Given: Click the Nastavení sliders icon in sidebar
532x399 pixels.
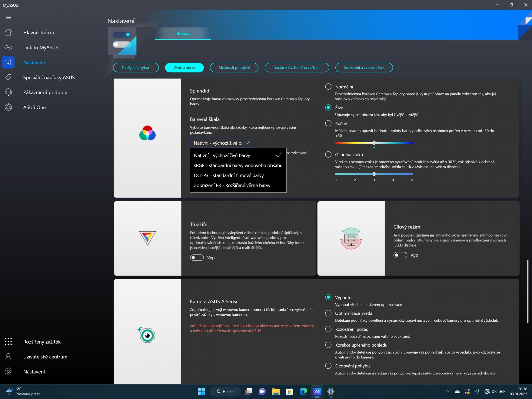Looking at the screenshot, I should pyautogui.click(x=8, y=62).
